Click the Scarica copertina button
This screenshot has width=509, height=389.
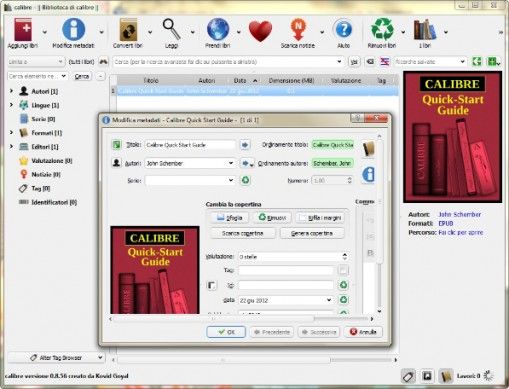(x=243, y=233)
